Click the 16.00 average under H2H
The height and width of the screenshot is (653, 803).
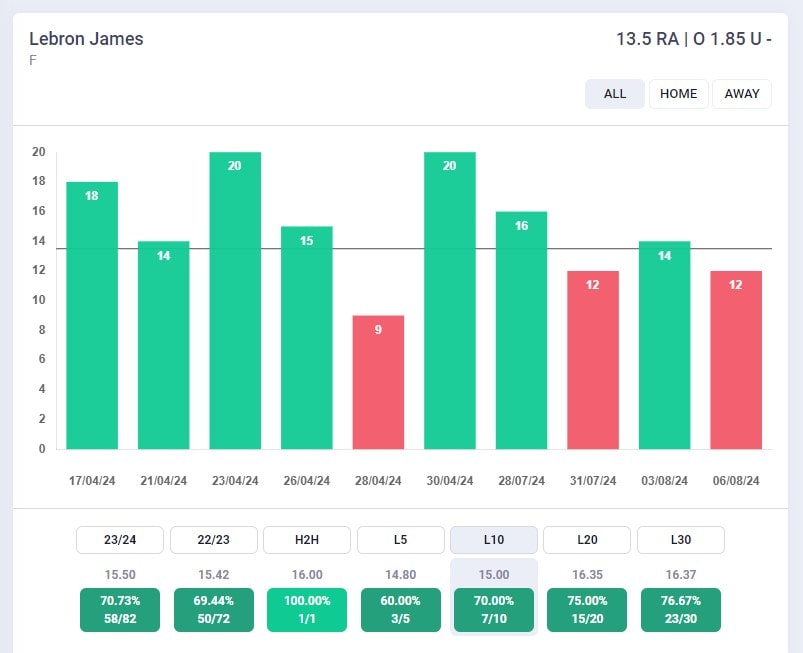point(307,575)
